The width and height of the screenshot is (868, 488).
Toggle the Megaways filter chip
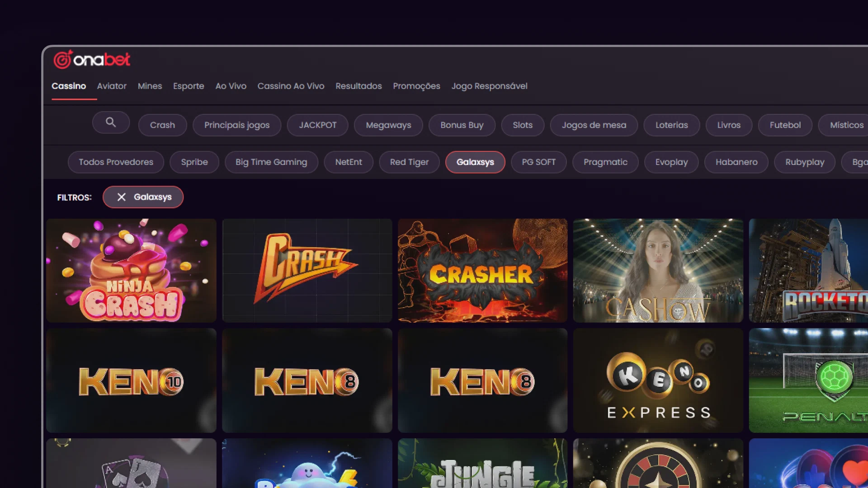click(388, 125)
